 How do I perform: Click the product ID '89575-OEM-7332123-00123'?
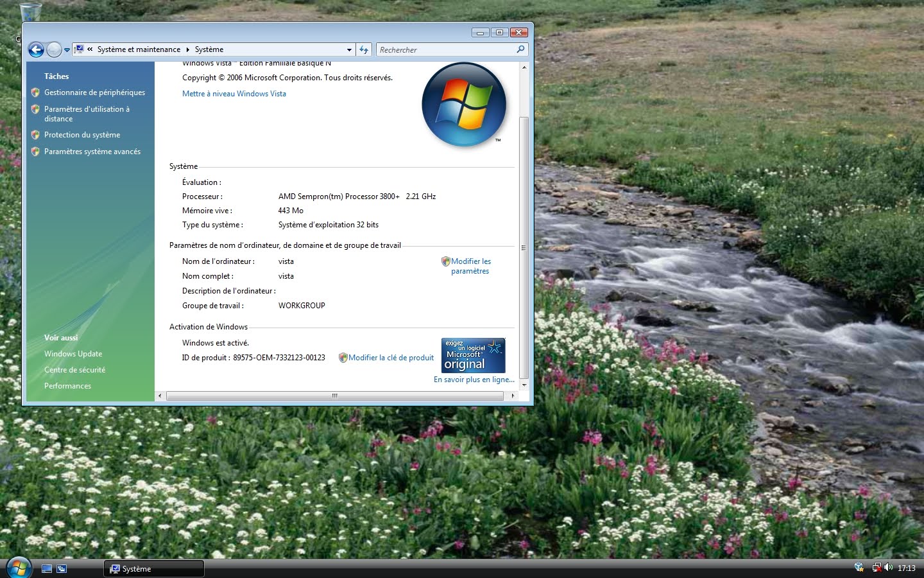(x=279, y=358)
